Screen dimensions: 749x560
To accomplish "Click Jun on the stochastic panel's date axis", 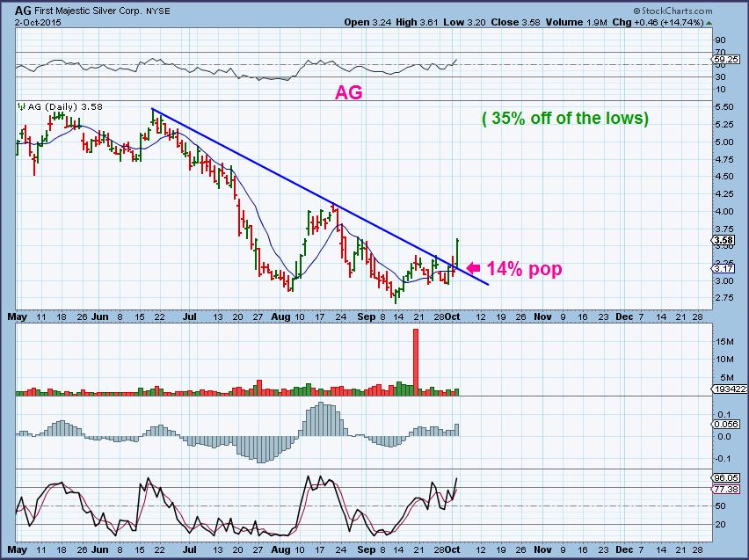I will [x=100, y=549].
